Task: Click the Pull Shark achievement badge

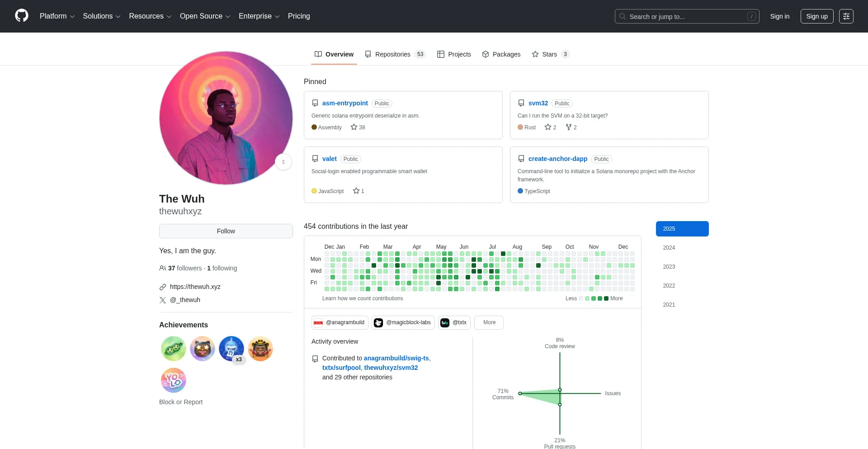Action: click(231, 349)
